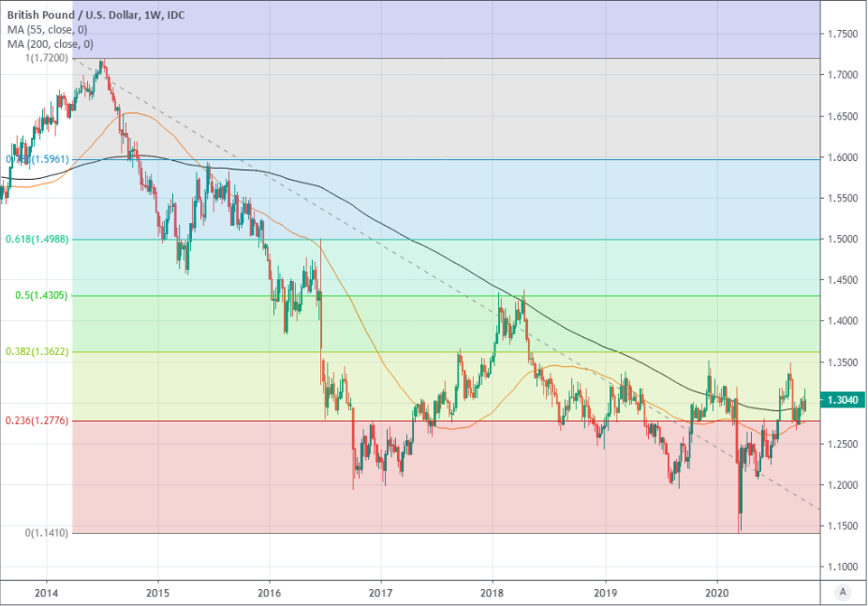Click the current price tag 1.3040
868x606 pixels.
pyautogui.click(x=844, y=400)
